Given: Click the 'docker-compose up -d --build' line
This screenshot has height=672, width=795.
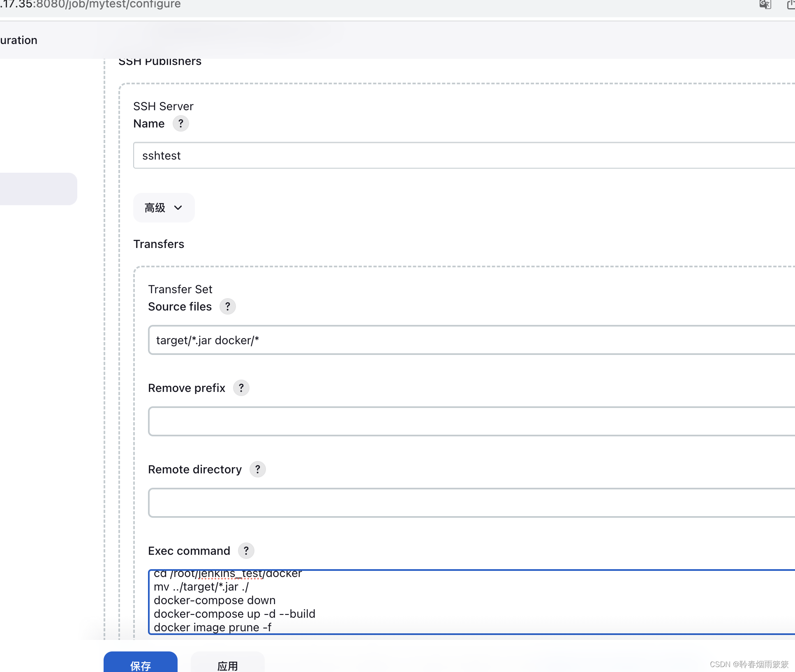Looking at the screenshot, I should 234,614.
